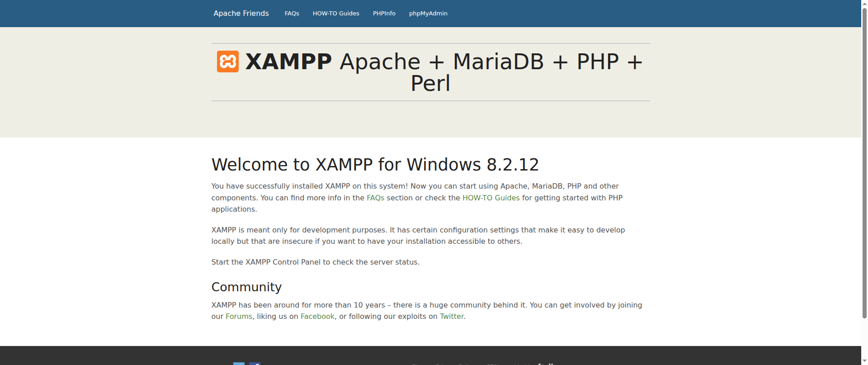The image size is (868, 365).
Task: Click the "Start the XAMPP Control Panel" sentence
Action: click(315, 262)
